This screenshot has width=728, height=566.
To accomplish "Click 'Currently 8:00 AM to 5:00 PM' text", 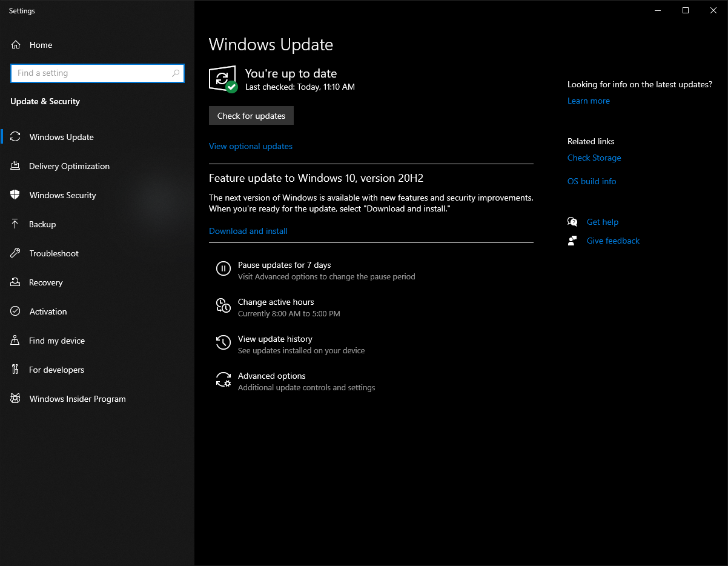I will point(289,314).
